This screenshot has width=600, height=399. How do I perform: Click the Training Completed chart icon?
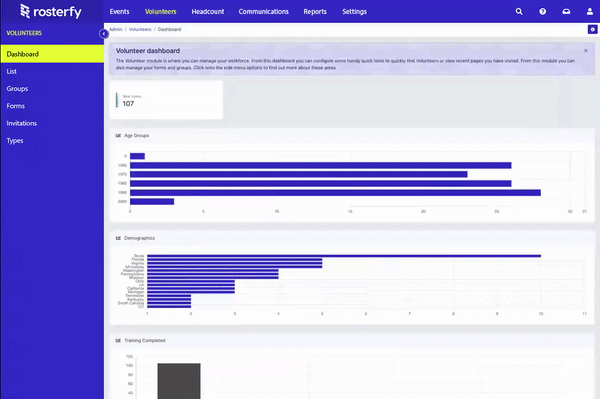pos(118,340)
